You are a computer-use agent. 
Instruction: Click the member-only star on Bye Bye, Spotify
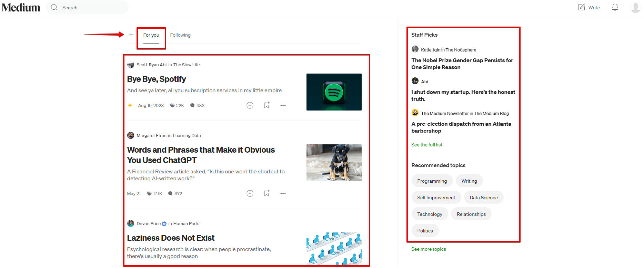130,105
